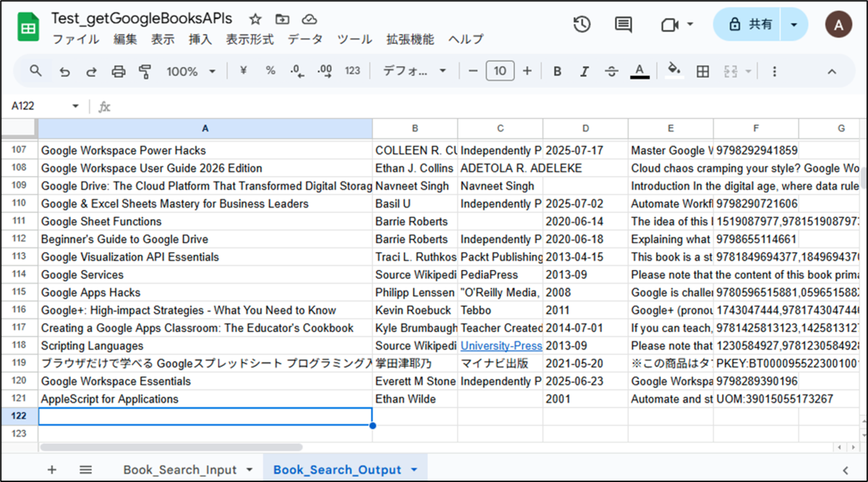868x482 pixels.
Task: Open the meeting camera dropdown arrow
Action: (x=690, y=25)
